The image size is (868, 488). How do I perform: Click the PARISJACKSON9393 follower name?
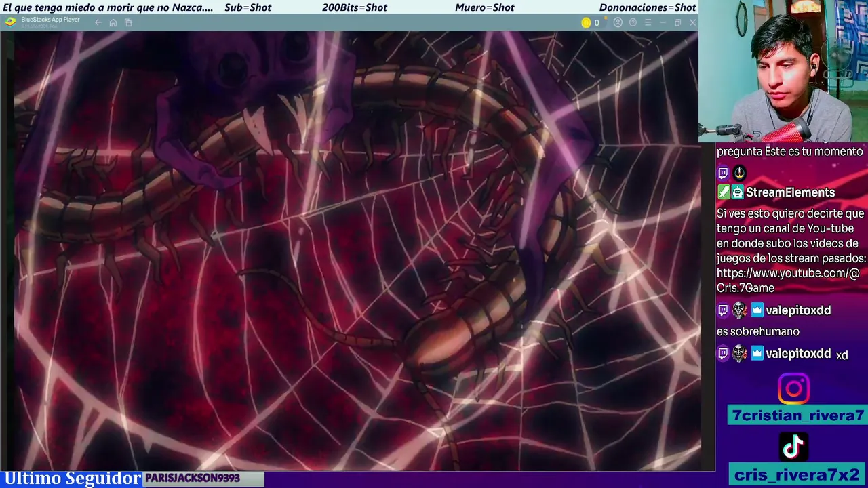pos(193,479)
